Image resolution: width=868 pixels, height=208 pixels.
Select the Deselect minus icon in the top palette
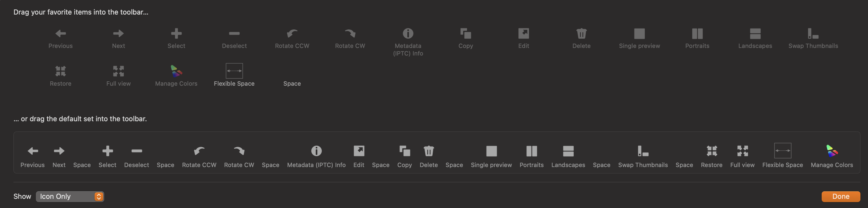pos(234,33)
